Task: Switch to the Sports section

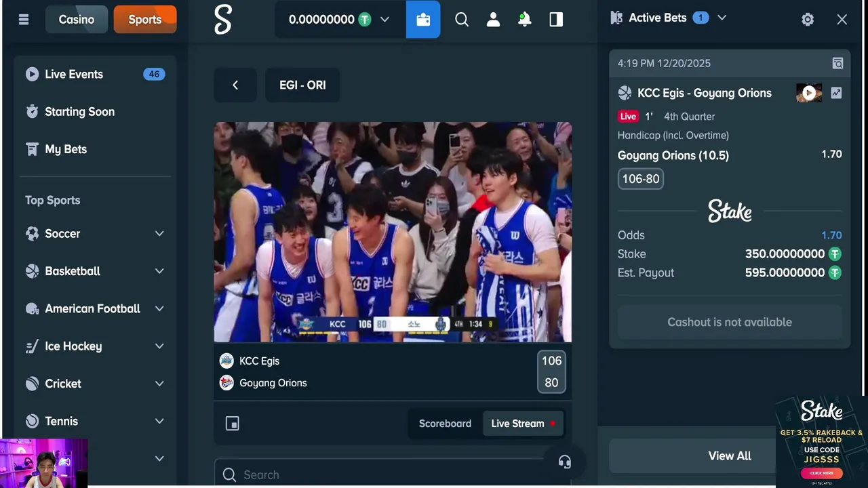Action: (x=145, y=20)
